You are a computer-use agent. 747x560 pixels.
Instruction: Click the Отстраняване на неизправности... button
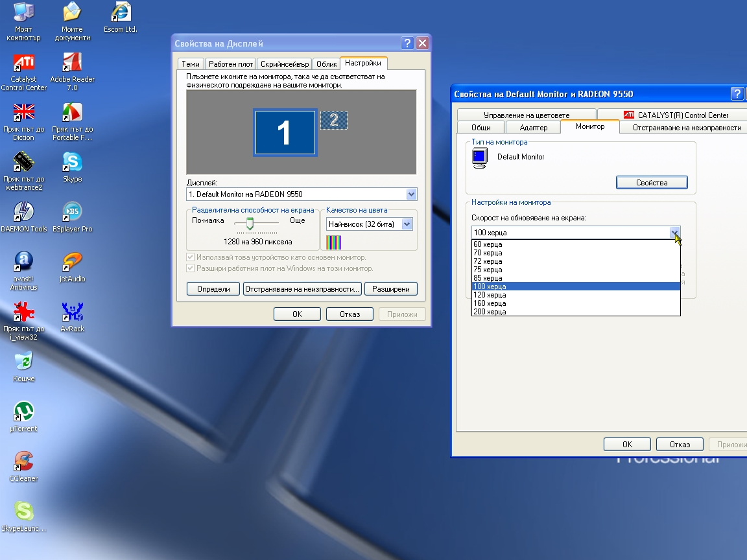(302, 289)
